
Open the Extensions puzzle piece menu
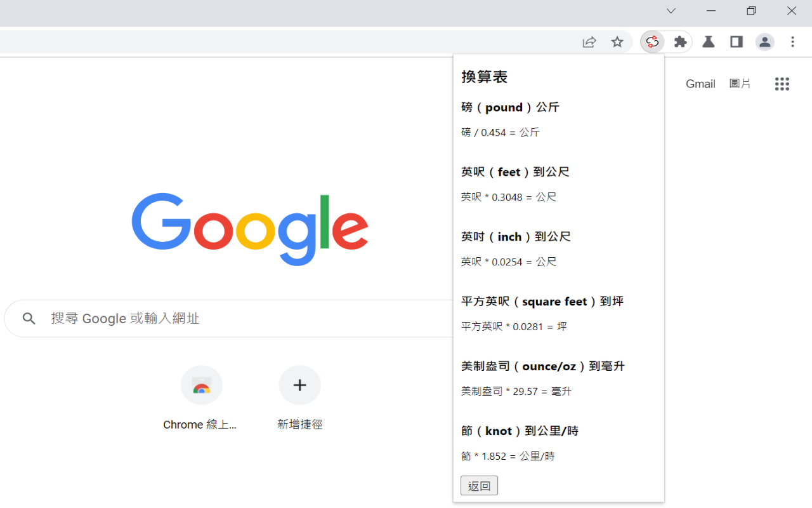pyautogui.click(x=680, y=42)
